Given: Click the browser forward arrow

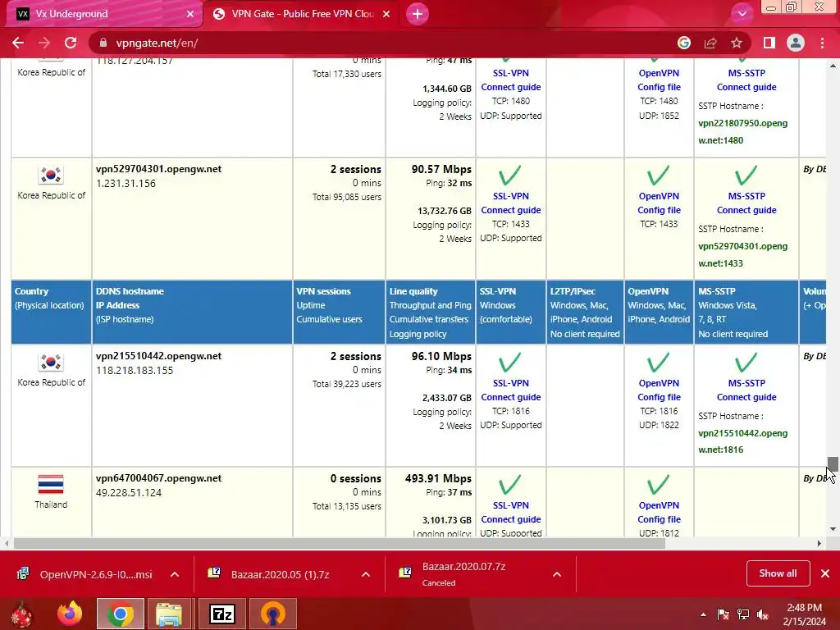Looking at the screenshot, I should pos(44,43).
